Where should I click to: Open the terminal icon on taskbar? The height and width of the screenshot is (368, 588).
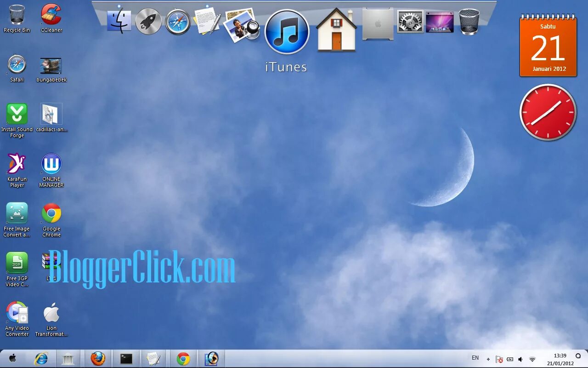tap(126, 358)
